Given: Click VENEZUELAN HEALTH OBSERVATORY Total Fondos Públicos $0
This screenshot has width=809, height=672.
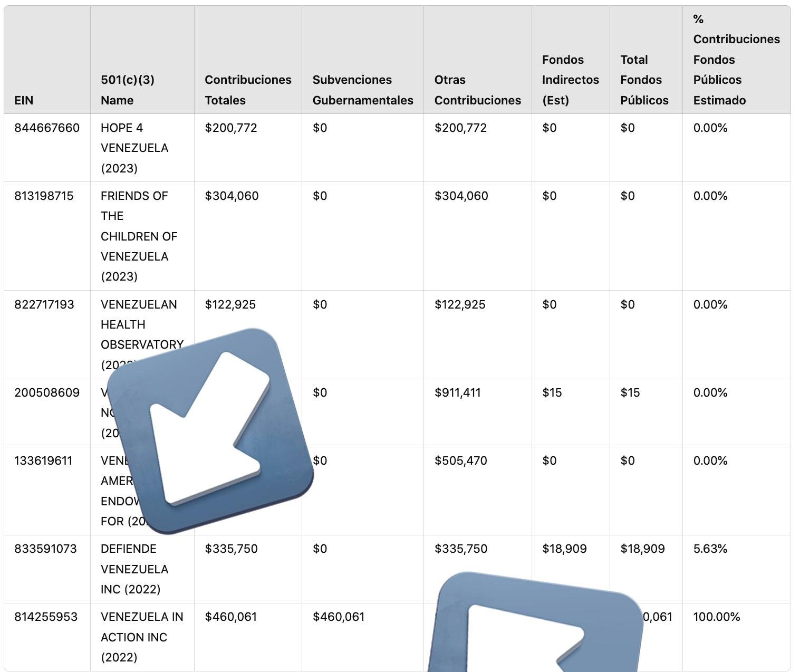Looking at the screenshot, I should (x=628, y=304).
